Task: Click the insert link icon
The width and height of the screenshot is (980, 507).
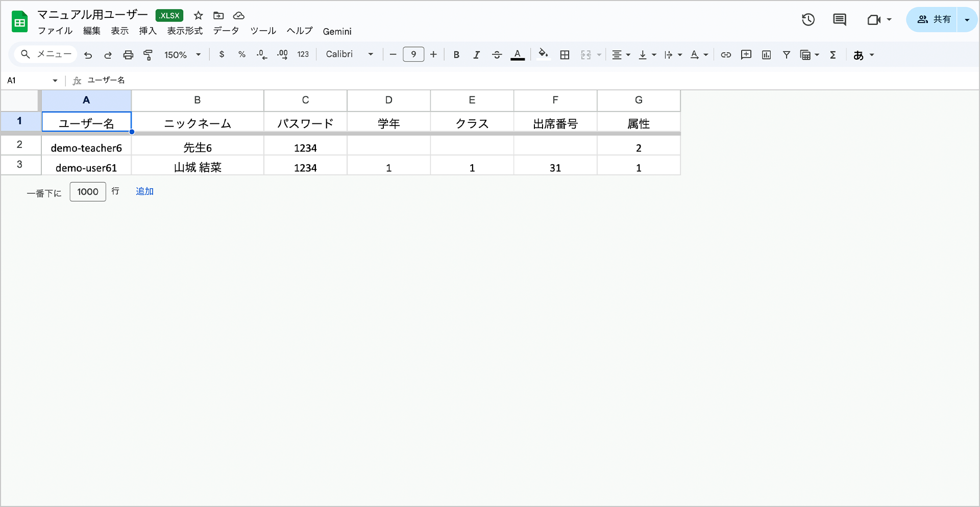Action: click(726, 55)
